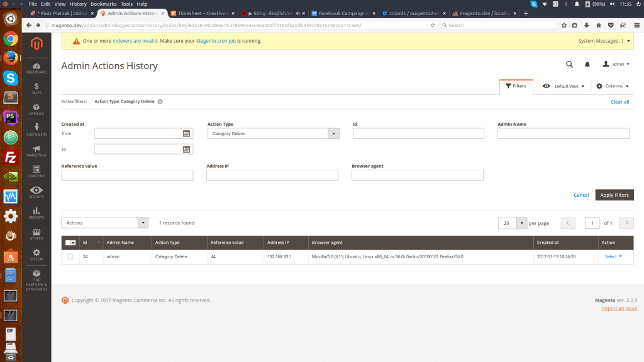
Task: Click the Apply Filters button
Action: tap(614, 195)
